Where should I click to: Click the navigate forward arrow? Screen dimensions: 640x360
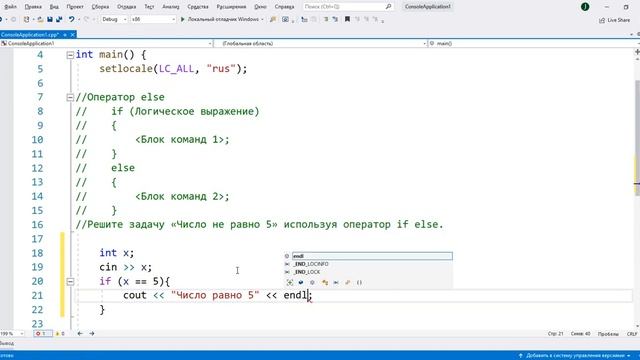pyautogui.click(x=92, y=333)
